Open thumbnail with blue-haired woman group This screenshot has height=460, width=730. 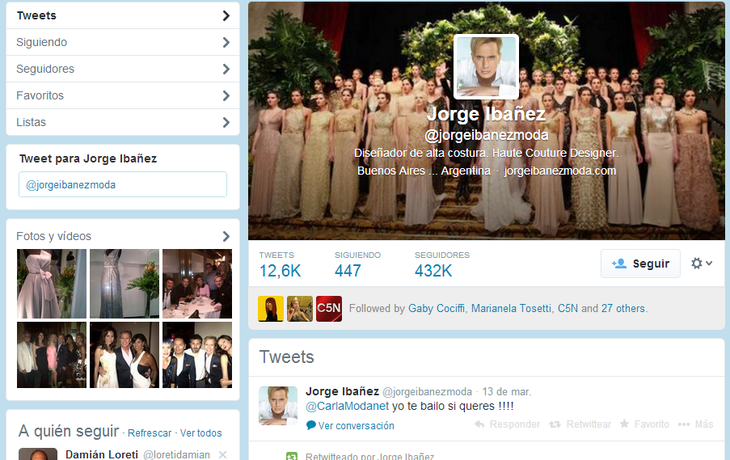pos(197,355)
